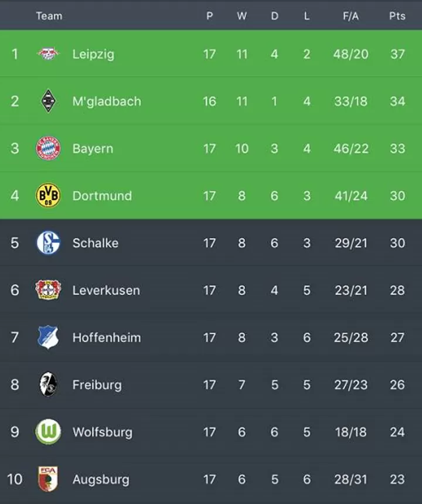Sort standings by the Pts column header
This screenshot has width=422, height=504.
click(x=397, y=16)
